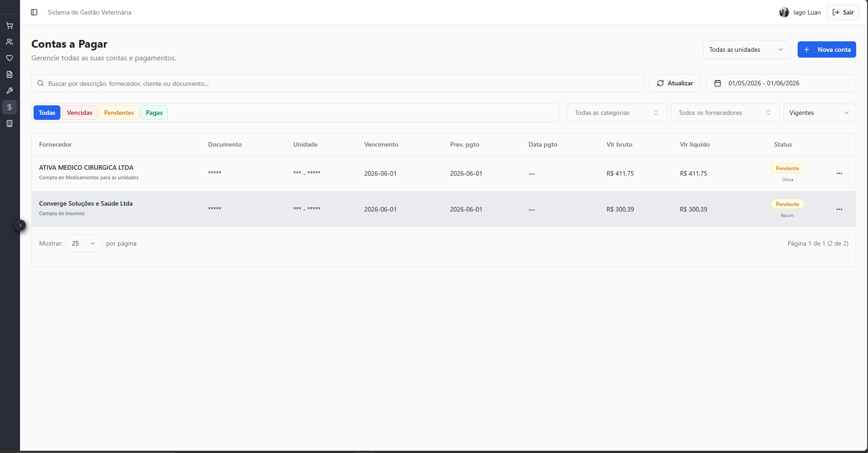Image resolution: width=868 pixels, height=453 pixels.
Task: Click the Nova conta button
Action: [x=827, y=49]
